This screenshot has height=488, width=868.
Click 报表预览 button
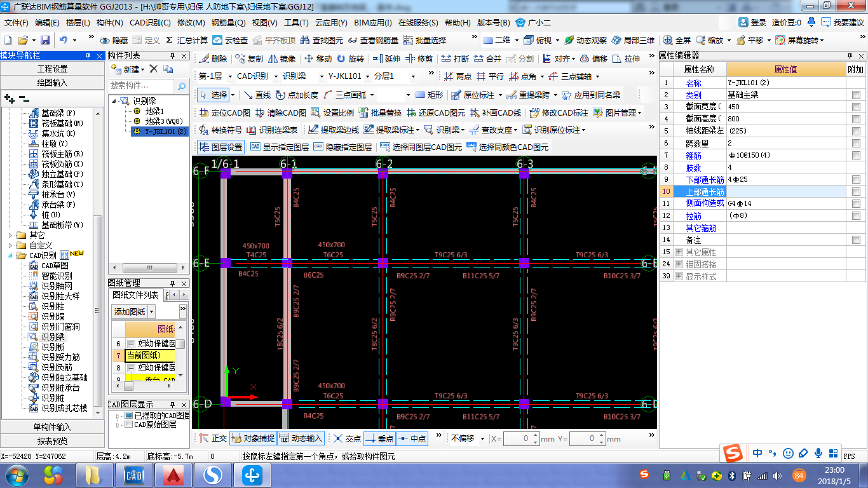coord(52,441)
